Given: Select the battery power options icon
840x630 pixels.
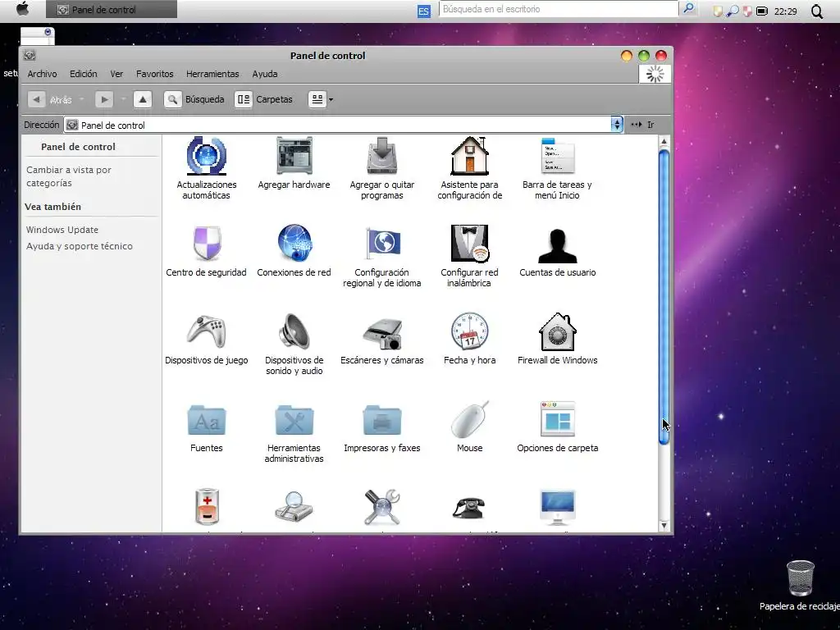Looking at the screenshot, I should coord(206,506).
